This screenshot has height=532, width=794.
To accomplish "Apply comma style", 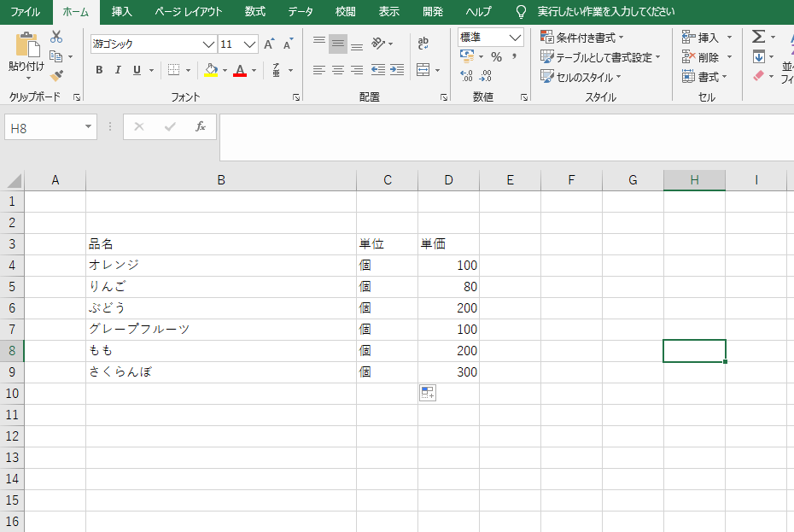I will [514, 56].
